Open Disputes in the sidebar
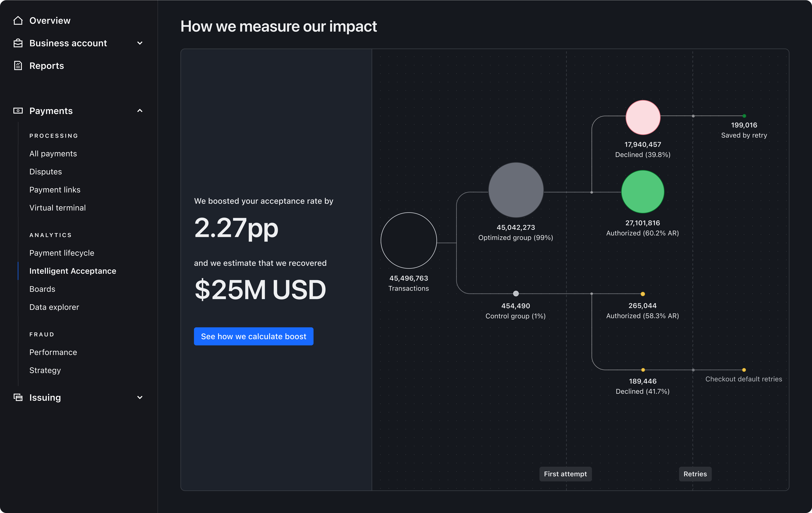Image resolution: width=812 pixels, height=513 pixels. tap(46, 172)
